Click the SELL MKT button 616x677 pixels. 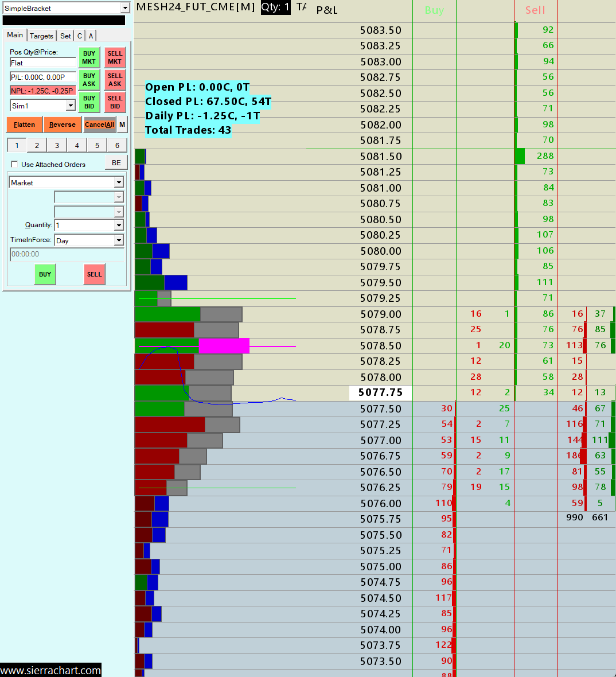115,57
